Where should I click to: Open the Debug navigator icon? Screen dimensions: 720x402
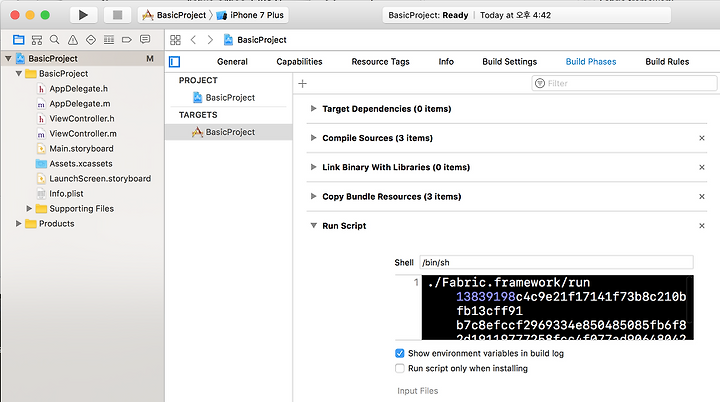coord(109,40)
